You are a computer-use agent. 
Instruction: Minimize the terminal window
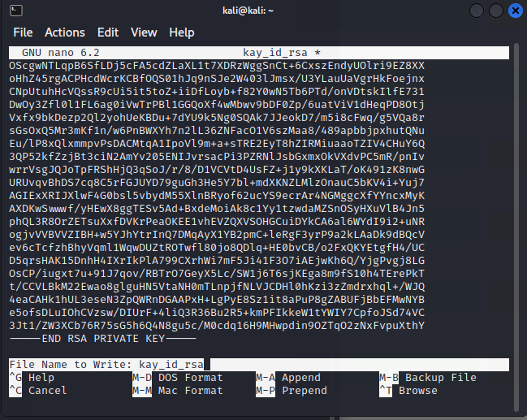(476, 11)
